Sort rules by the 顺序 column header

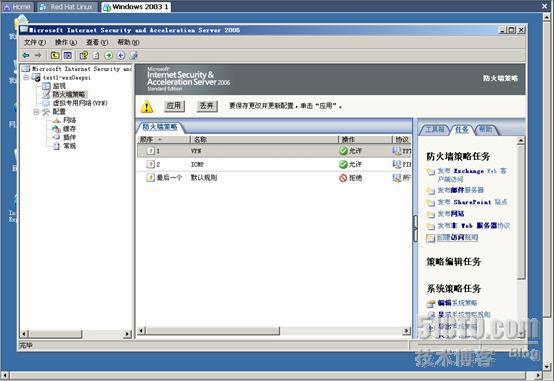(164, 140)
